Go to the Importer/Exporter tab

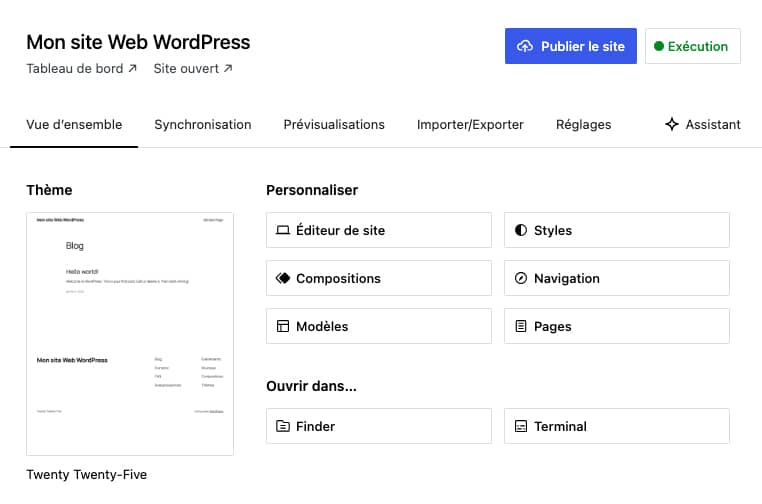point(470,124)
